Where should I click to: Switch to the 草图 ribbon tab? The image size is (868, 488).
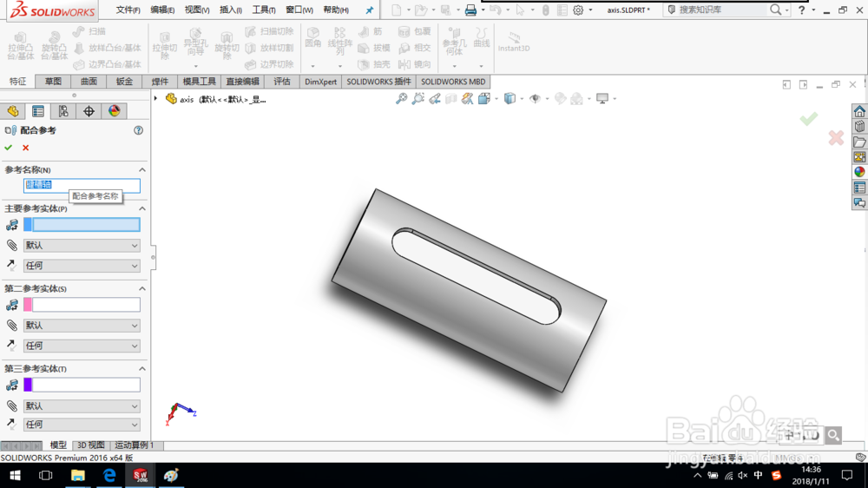53,82
